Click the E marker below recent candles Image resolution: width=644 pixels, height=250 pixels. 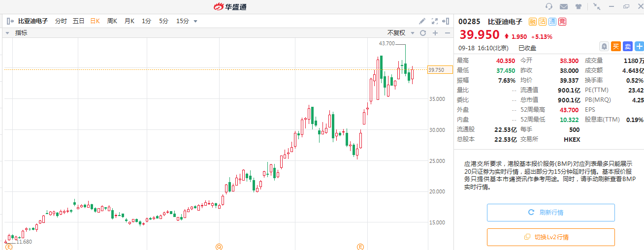tap(360, 246)
